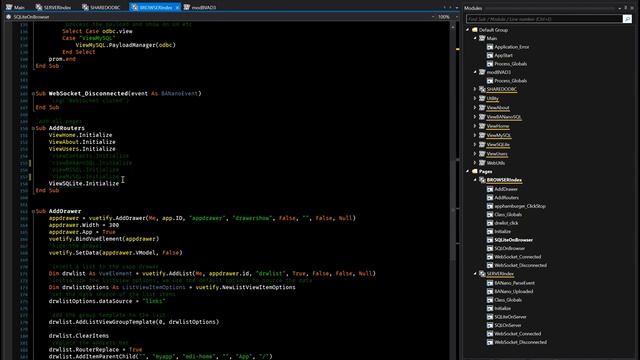Click the sub icon beside apphamburger_ClickStop

490,206
